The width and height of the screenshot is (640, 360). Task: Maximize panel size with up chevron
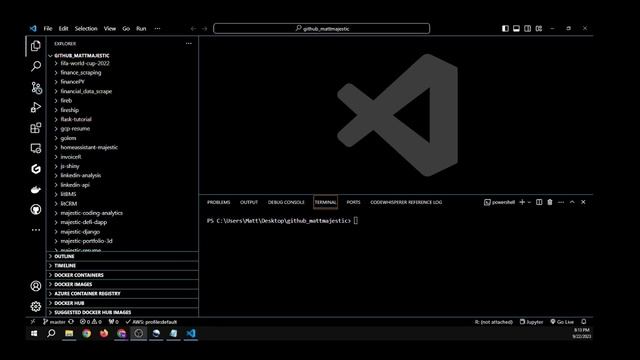click(572, 202)
